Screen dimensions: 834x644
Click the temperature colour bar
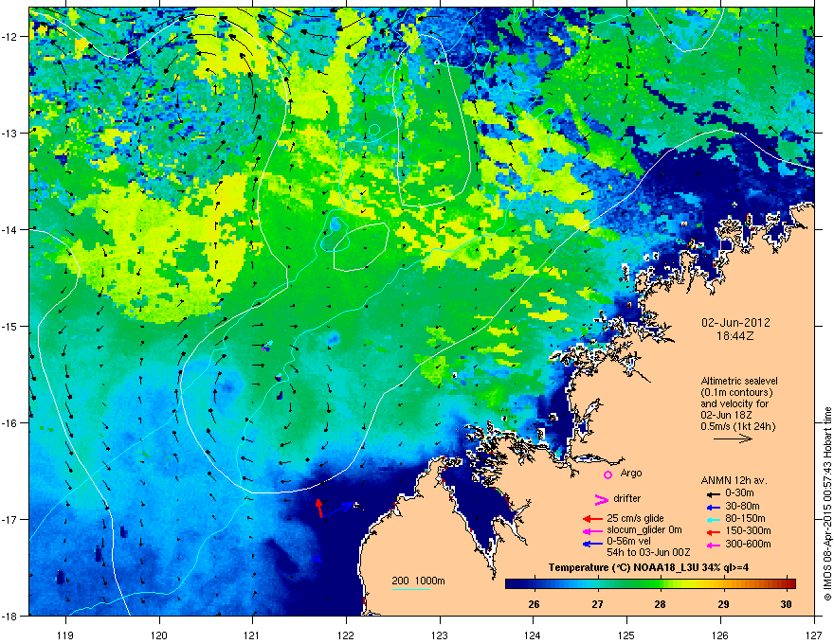pyautogui.click(x=650, y=584)
